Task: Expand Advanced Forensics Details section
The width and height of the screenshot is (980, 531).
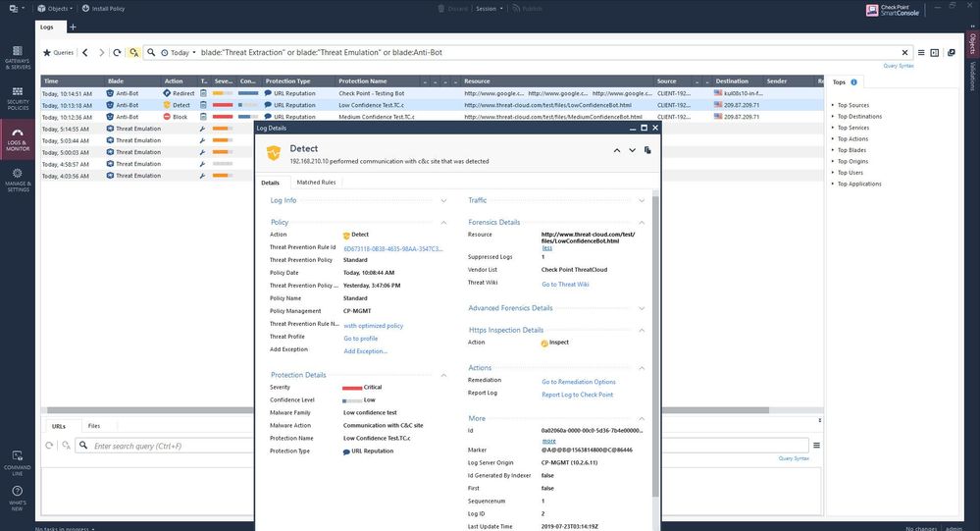Action: coord(642,308)
